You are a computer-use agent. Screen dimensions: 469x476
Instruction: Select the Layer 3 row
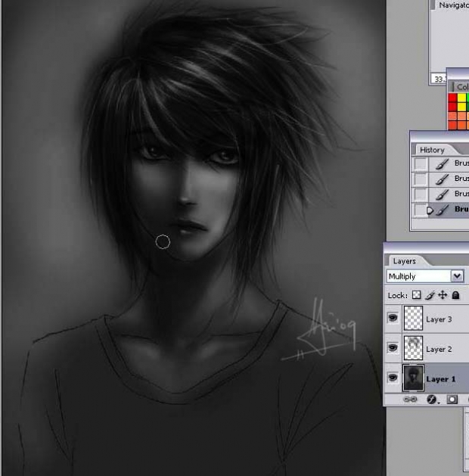(x=427, y=319)
